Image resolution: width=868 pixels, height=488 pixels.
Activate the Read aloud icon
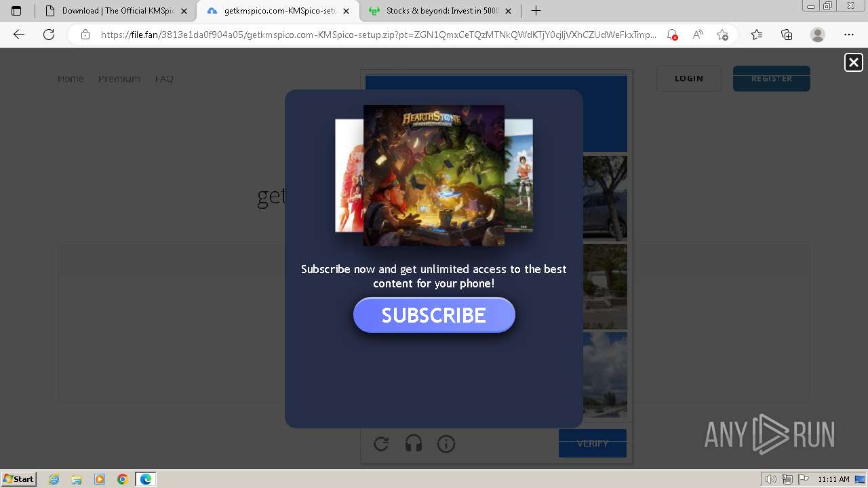(697, 35)
